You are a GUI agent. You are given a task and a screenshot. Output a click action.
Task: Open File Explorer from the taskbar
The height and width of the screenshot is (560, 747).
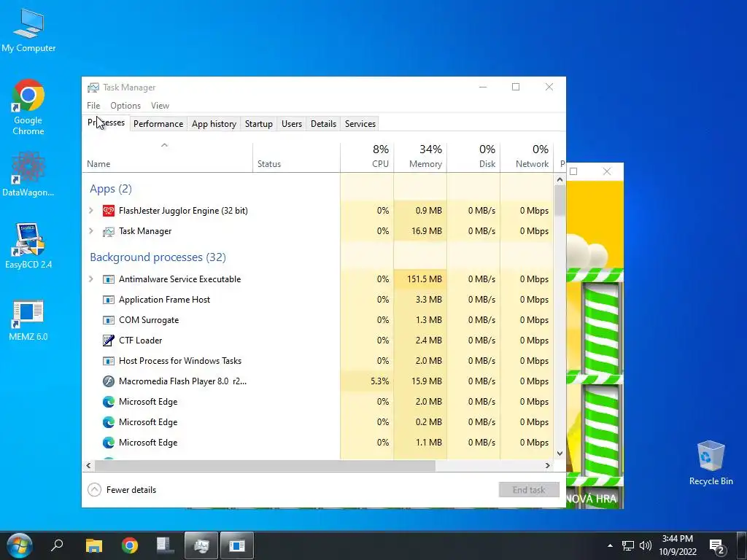pos(94,545)
